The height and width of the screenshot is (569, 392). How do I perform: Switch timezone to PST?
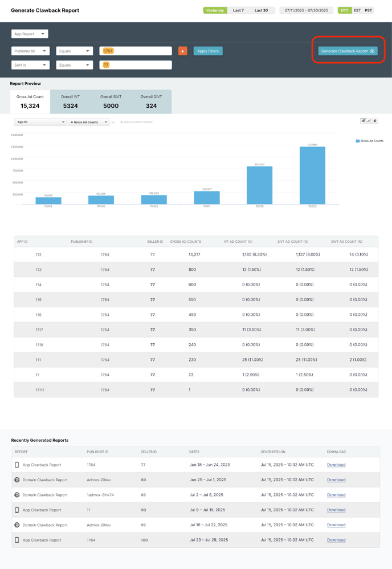pos(369,10)
